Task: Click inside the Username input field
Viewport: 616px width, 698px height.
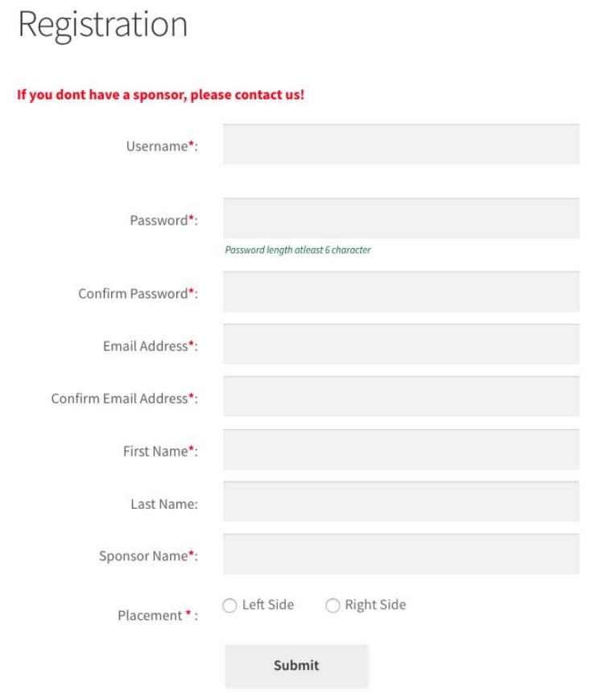Action: click(401, 144)
